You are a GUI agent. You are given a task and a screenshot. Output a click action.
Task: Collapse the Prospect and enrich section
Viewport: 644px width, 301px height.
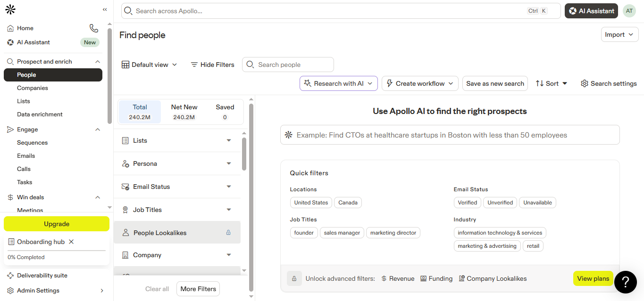(98, 62)
